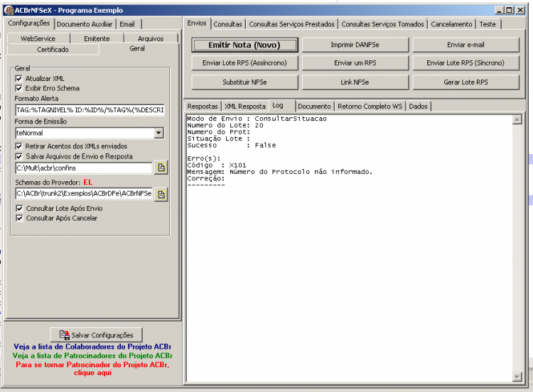
Task: Minimize the ACBrNFSeX window
Action: pos(499,10)
